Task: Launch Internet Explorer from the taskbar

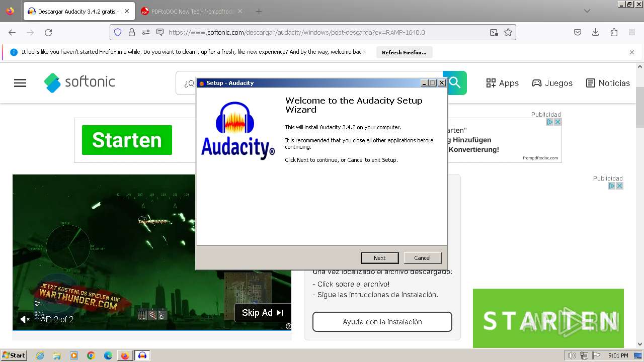Action: pyautogui.click(x=40, y=355)
